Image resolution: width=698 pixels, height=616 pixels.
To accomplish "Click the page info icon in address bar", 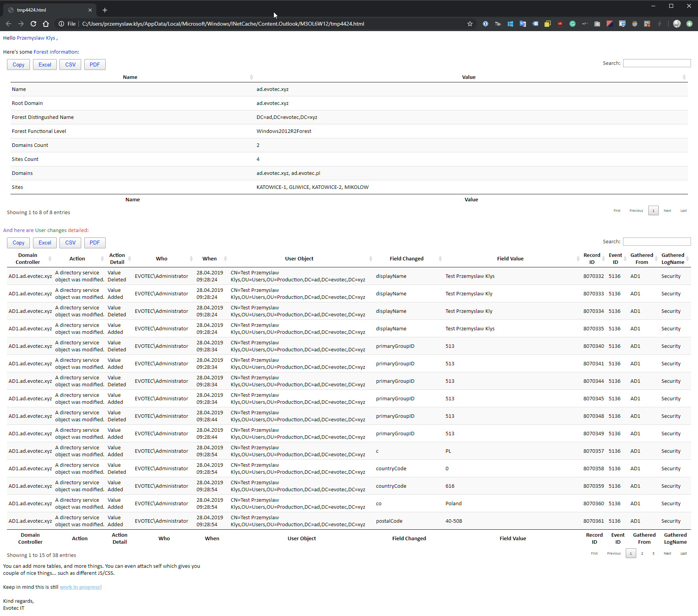I will click(61, 24).
